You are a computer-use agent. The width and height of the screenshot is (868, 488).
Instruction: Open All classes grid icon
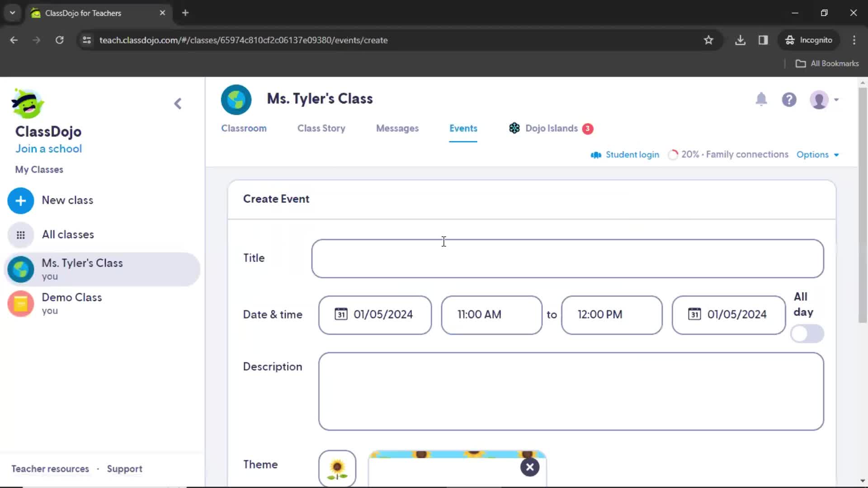coord(21,235)
